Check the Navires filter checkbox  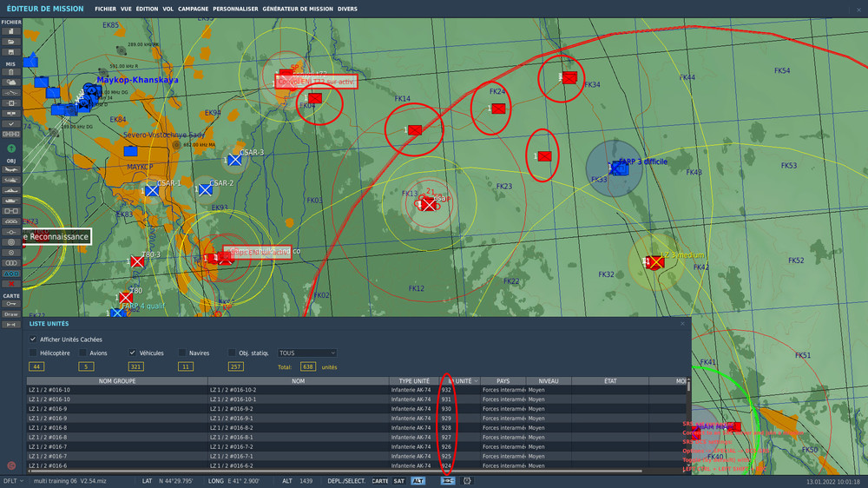[x=182, y=353]
